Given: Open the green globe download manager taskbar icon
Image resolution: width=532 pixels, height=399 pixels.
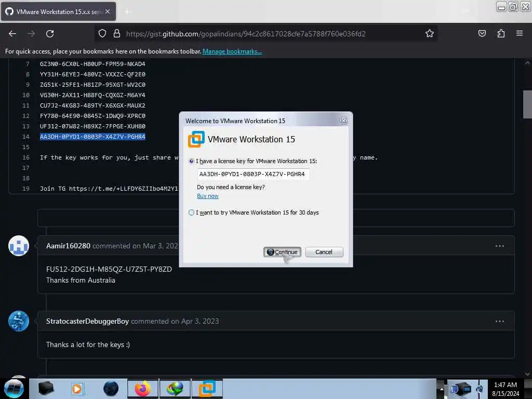Looking at the screenshot, I should pyautogui.click(x=175, y=389).
